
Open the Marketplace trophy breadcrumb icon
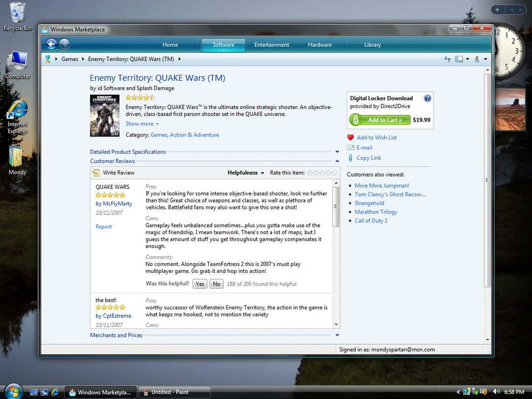(x=48, y=59)
